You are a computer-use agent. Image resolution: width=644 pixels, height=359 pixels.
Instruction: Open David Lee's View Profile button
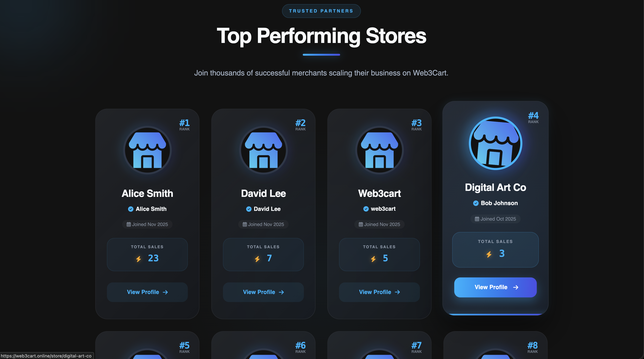[263, 292]
